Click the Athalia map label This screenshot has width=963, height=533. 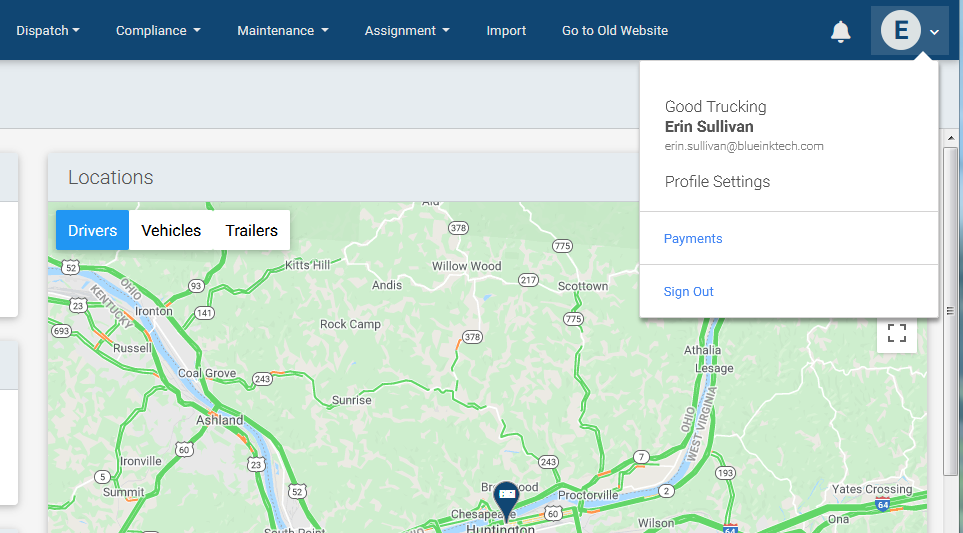[703, 350]
